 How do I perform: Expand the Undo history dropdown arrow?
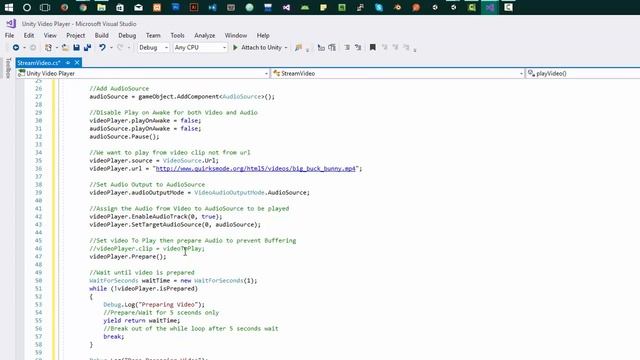(x=111, y=48)
